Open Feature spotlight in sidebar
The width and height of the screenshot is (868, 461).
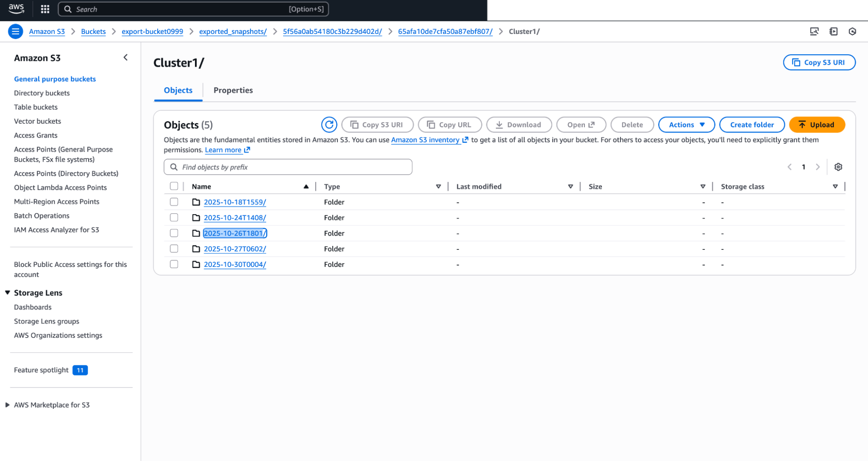(x=51, y=370)
